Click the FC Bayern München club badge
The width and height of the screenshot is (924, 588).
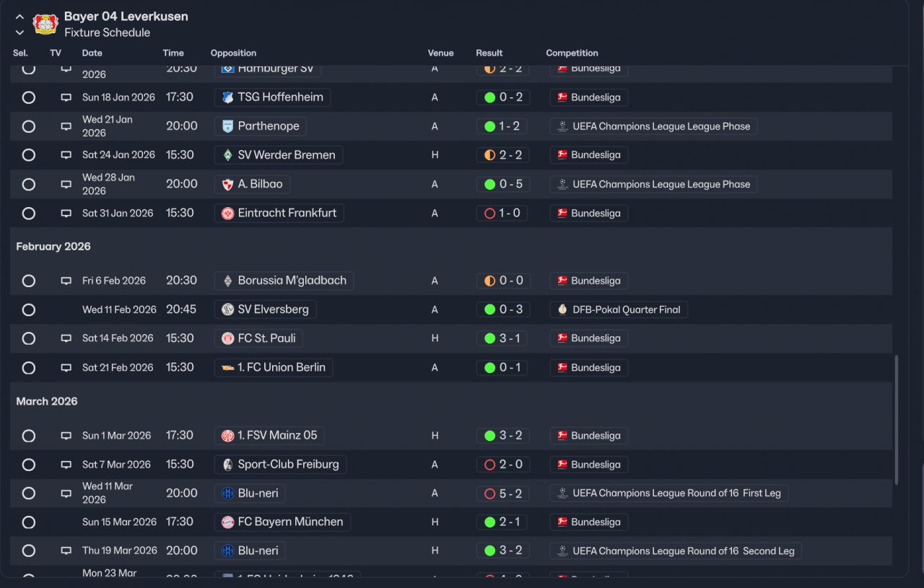point(227,522)
